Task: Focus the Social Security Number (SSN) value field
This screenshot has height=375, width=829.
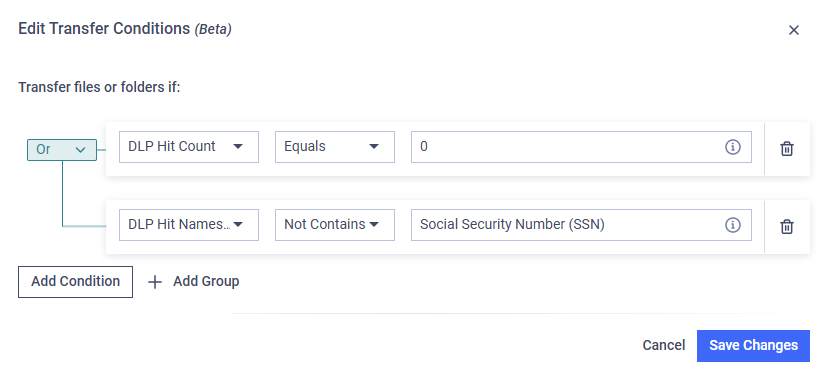Action: (581, 225)
